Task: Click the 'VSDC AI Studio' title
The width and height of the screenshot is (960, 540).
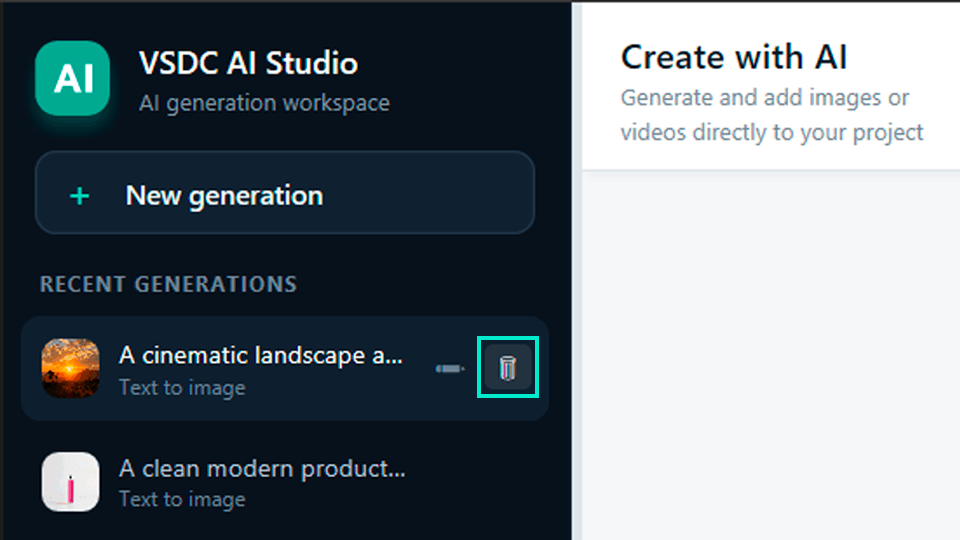Action: pos(248,63)
